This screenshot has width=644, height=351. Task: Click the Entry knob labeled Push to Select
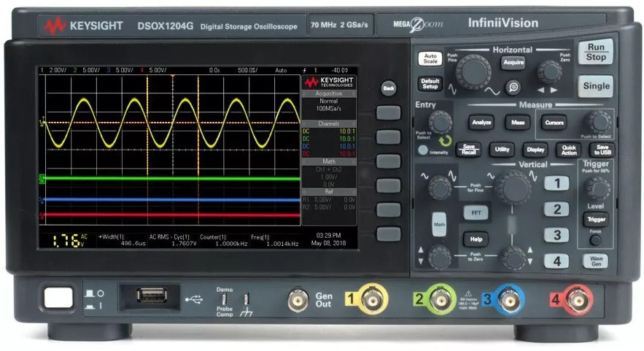440,122
